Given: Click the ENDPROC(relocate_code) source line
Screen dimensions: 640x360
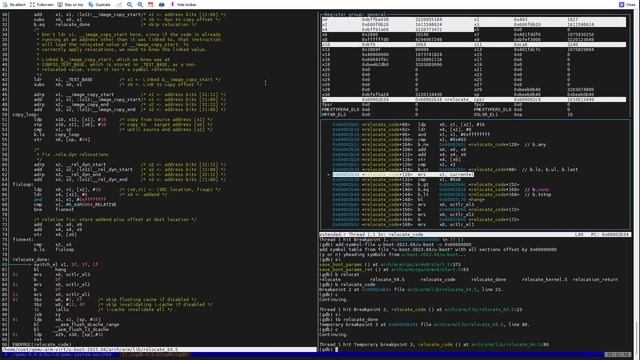Looking at the screenshot, I should (42, 344).
